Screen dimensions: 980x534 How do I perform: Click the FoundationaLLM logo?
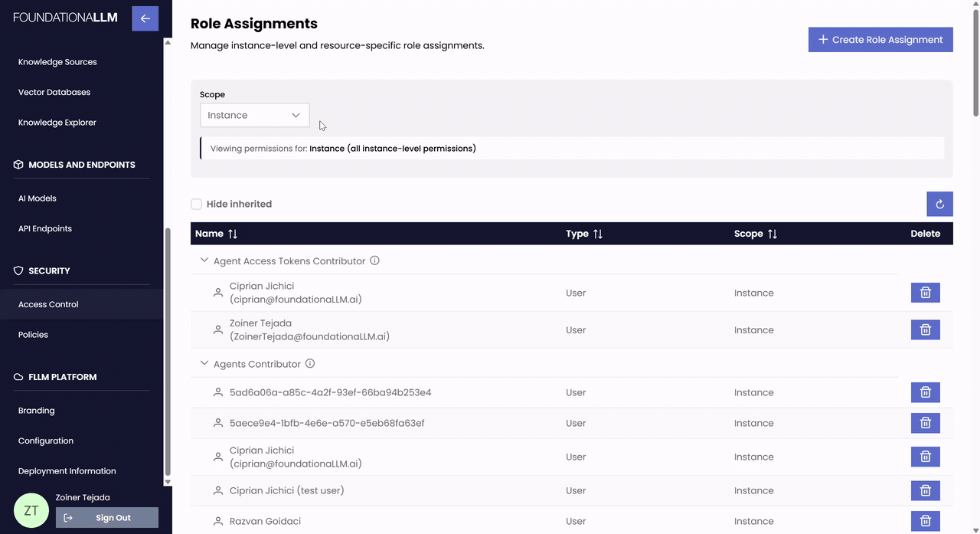[66, 18]
